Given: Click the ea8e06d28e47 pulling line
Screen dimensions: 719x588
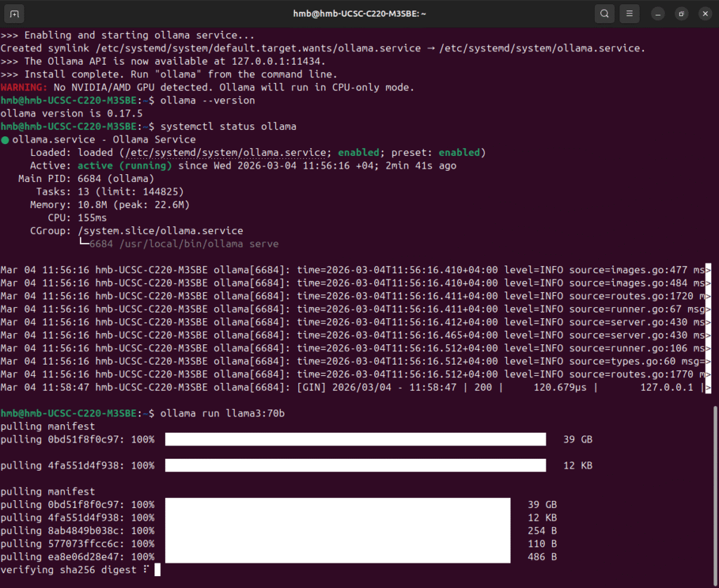Looking at the screenshot, I should click(77, 556).
